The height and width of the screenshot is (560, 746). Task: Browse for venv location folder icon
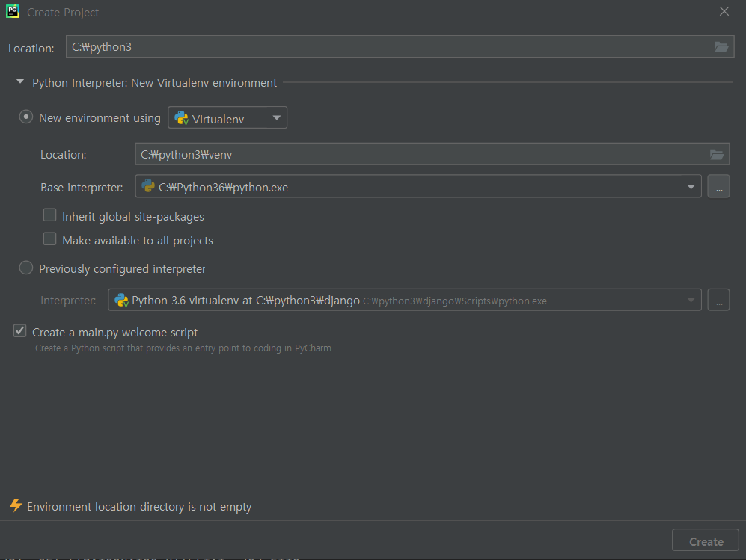(x=717, y=154)
